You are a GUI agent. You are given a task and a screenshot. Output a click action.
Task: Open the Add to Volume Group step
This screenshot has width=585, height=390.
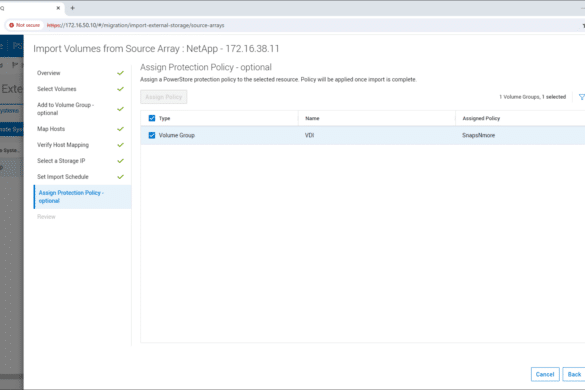coord(65,109)
